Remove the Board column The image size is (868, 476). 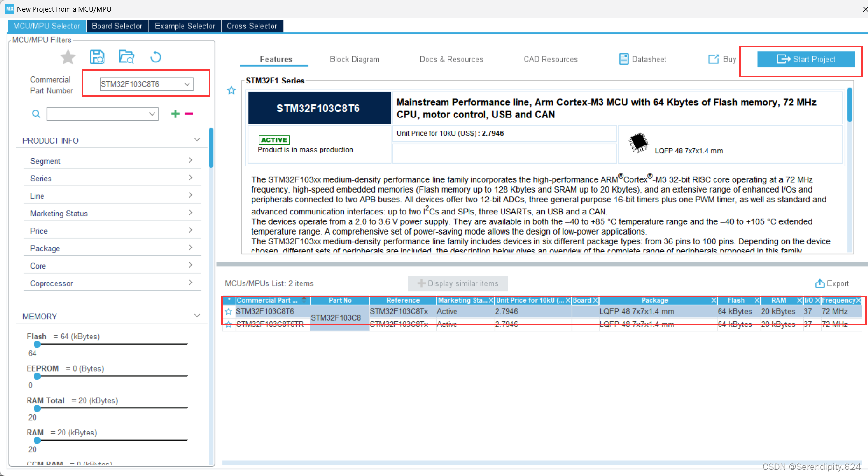[x=595, y=301]
